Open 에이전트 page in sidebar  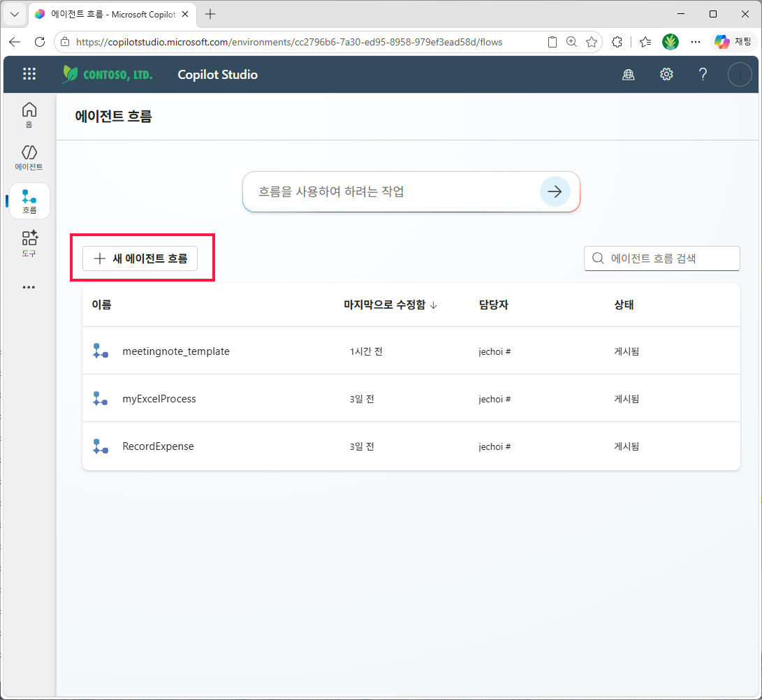pyautogui.click(x=29, y=157)
